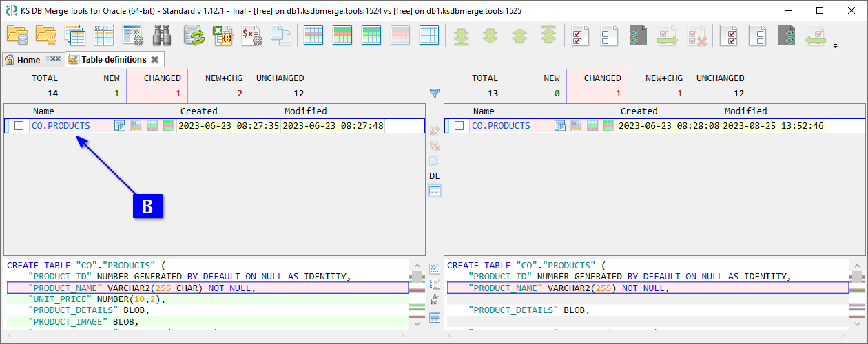Click the SELECT query table icon
868x344 pixels.
(x=103, y=35)
